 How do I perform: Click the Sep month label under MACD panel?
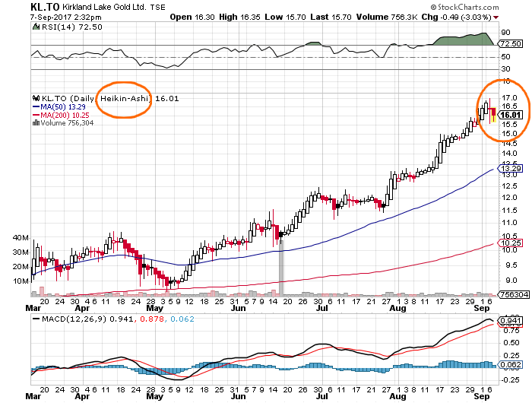coord(482,396)
